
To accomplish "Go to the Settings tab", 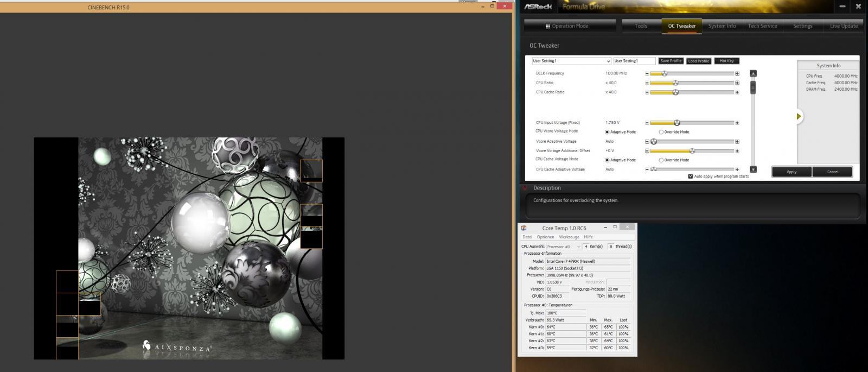I will (803, 26).
